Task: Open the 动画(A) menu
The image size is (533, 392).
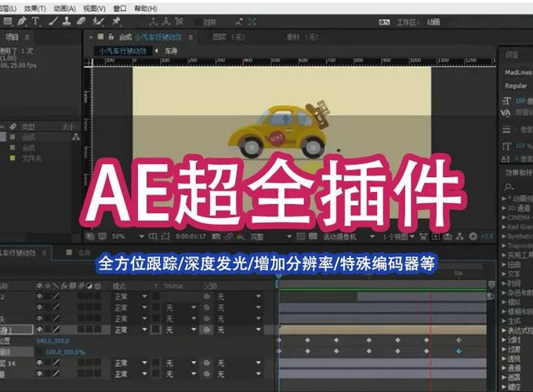Action: [x=64, y=9]
